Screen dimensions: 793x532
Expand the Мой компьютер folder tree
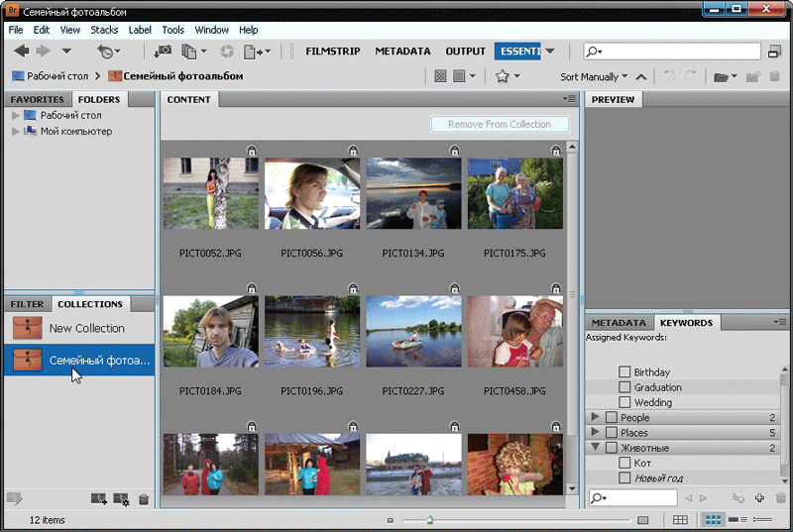(x=15, y=132)
